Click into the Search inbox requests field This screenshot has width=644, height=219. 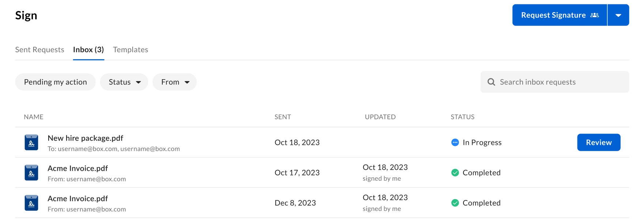tap(559, 82)
